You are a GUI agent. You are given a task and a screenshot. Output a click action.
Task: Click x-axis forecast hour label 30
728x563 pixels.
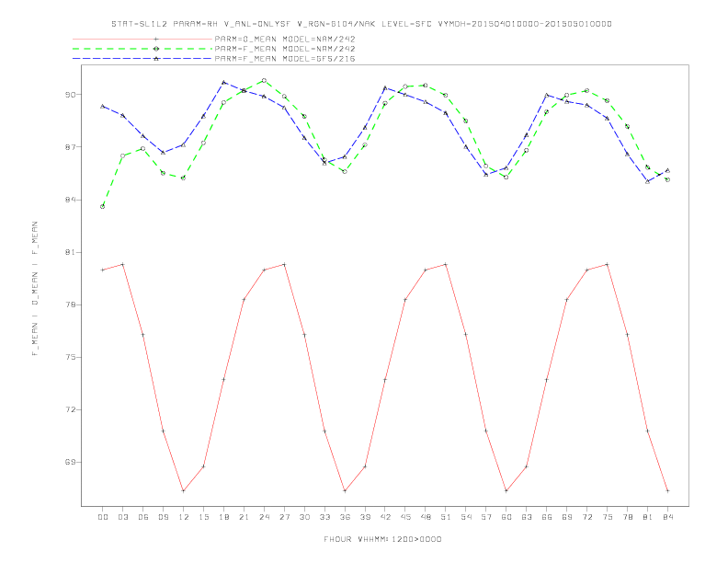304,517
